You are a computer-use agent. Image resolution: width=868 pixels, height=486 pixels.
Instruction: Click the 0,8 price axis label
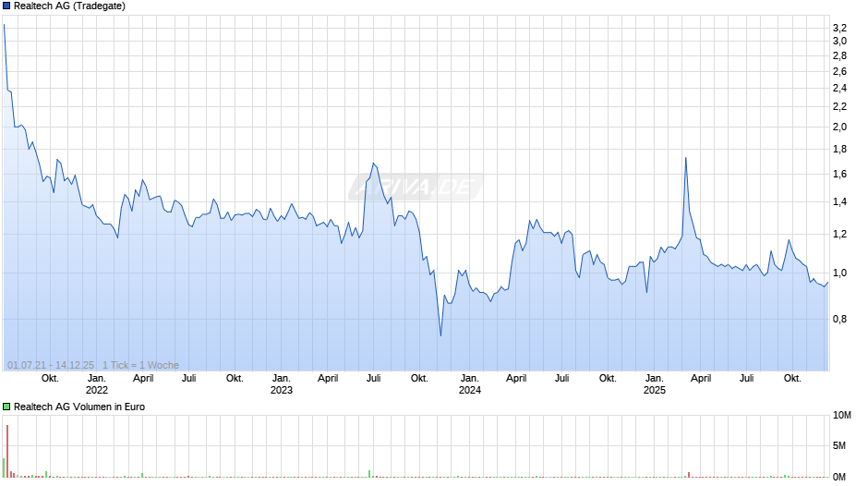point(839,319)
